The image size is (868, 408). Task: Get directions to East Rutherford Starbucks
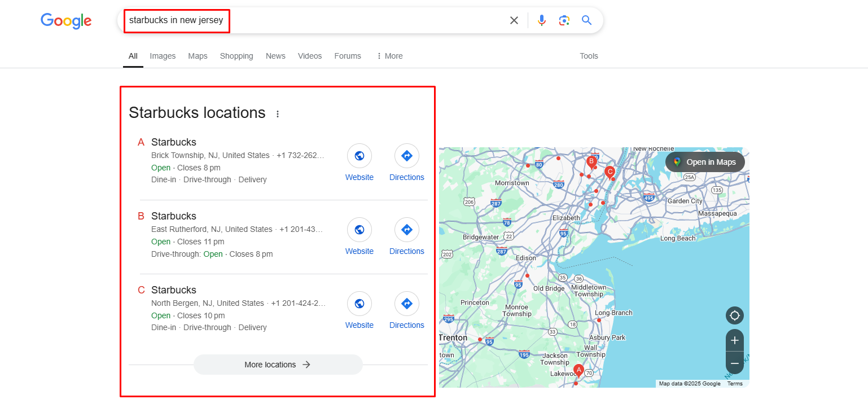click(407, 236)
